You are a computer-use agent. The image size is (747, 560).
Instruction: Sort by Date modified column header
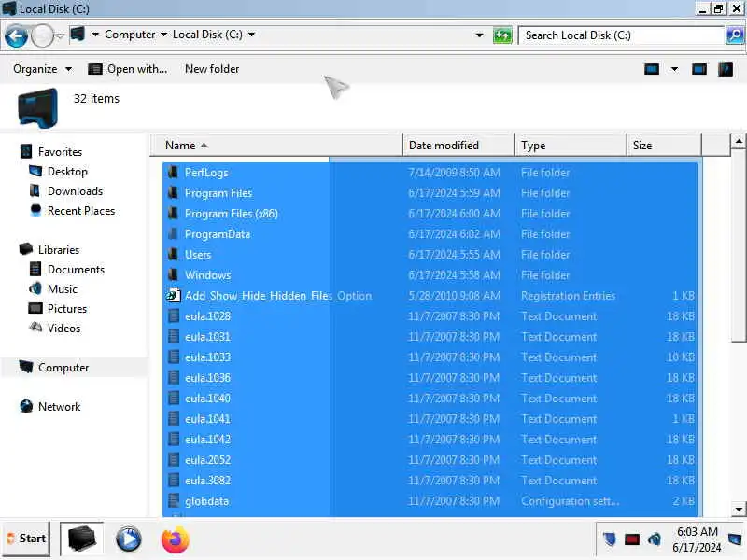tap(458, 146)
